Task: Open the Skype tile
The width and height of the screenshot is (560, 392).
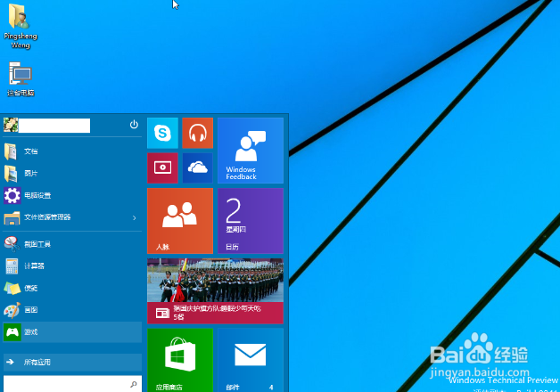Action: (162, 133)
